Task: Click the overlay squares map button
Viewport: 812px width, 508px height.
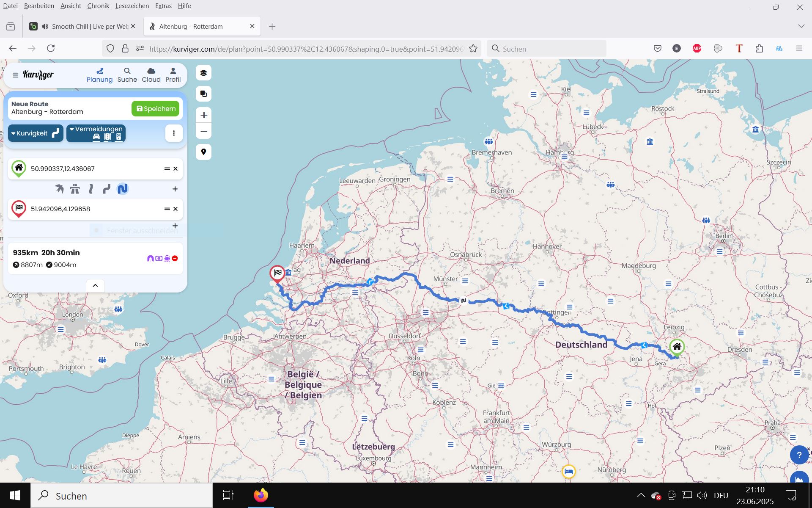Action: [x=203, y=94]
